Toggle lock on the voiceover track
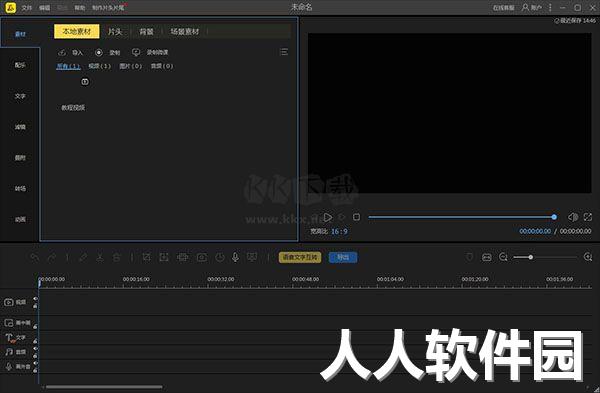600x393 pixels. click(35, 370)
